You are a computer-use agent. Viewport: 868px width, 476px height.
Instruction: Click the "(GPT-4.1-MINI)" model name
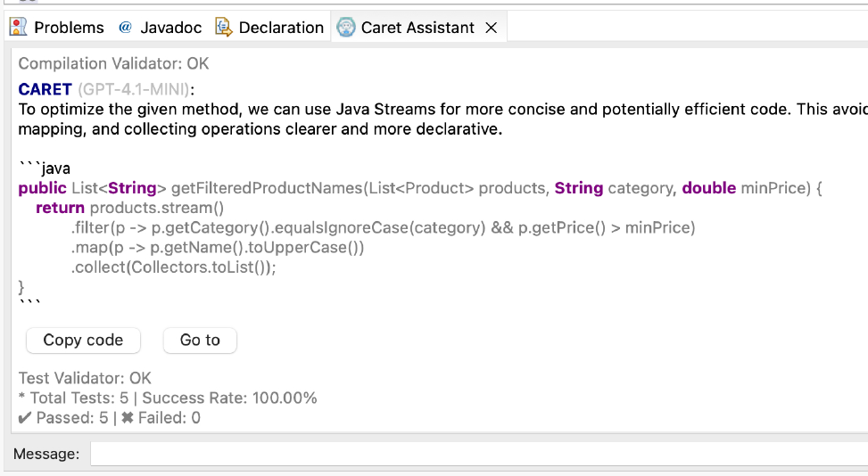tap(134, 89)
